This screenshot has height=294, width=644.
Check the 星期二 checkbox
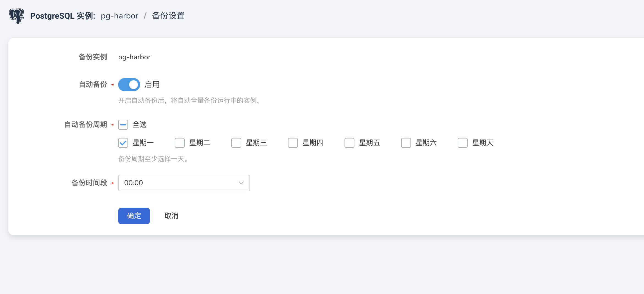point(180,143)
